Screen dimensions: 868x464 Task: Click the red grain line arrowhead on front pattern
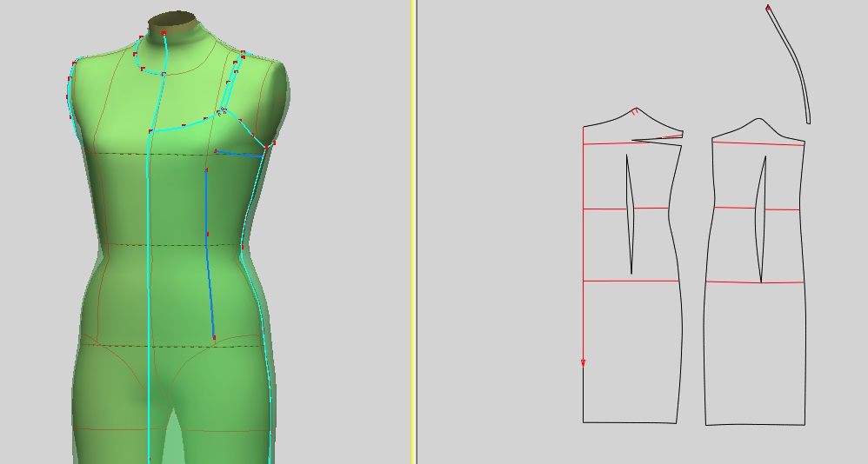583,363
